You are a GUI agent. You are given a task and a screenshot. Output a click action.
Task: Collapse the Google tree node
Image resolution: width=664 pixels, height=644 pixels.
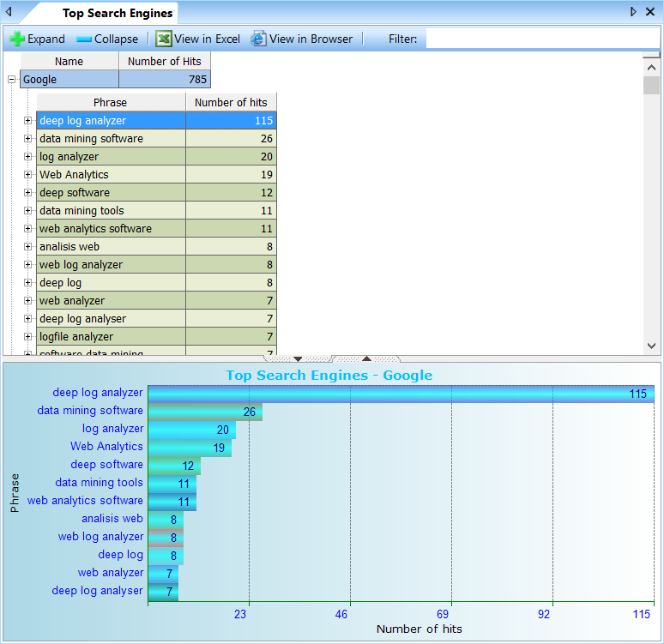12,79
